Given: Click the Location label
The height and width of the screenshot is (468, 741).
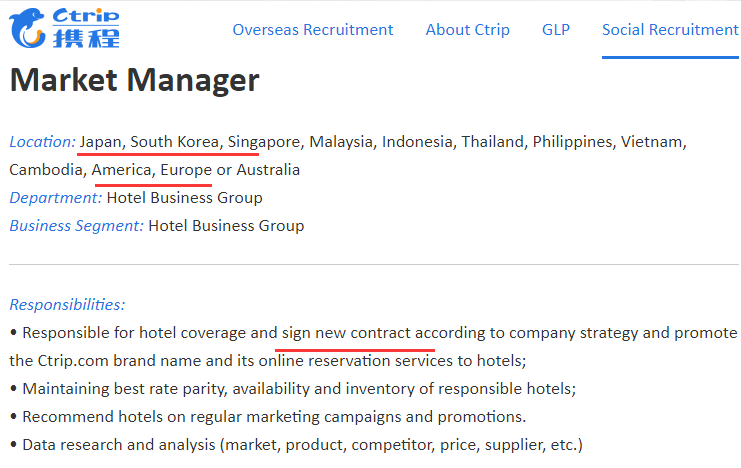Looking at the screenshot, I should [42, 142].
